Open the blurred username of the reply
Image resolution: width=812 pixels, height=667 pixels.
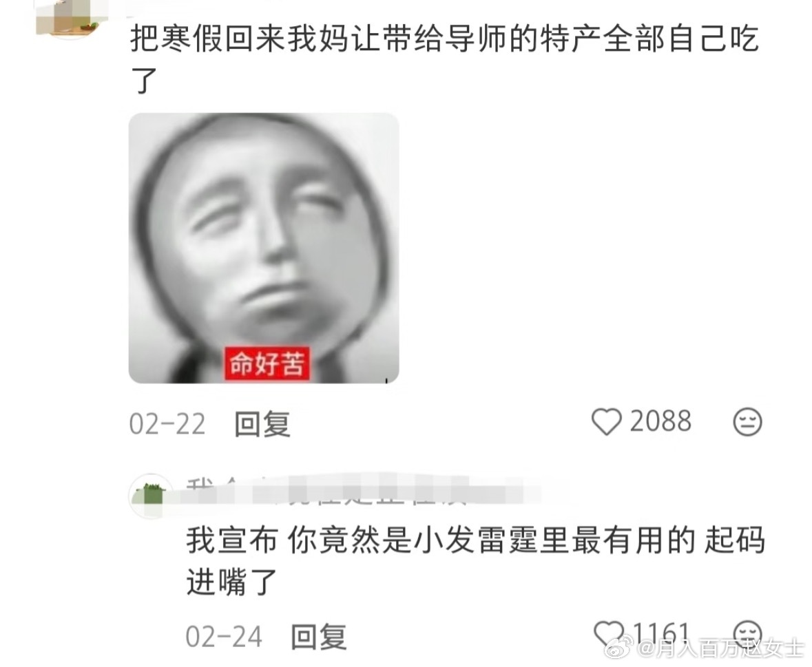click(x=362, y=489)
